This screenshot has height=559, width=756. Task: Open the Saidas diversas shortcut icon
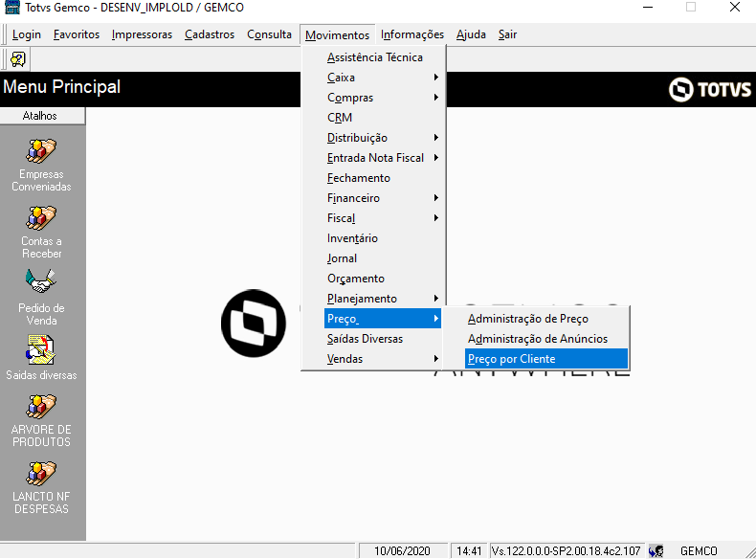coord(41,349)
